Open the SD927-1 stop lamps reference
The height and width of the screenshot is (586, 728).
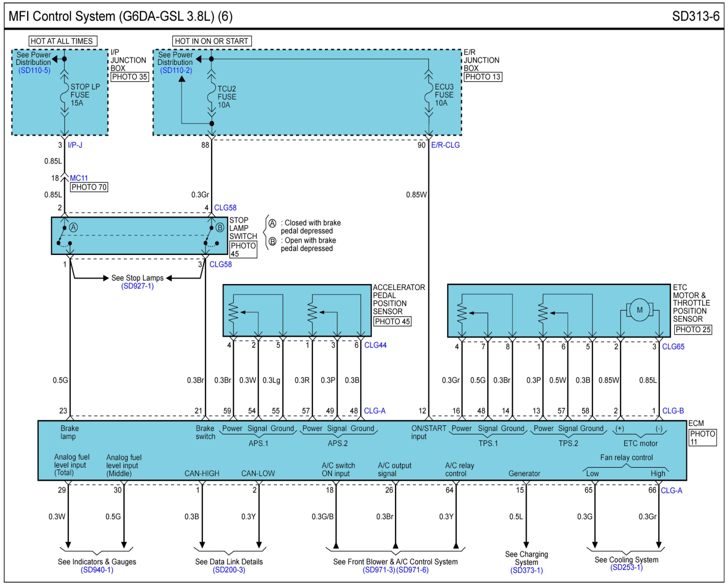pyautogui.click(x=137, y=286)
